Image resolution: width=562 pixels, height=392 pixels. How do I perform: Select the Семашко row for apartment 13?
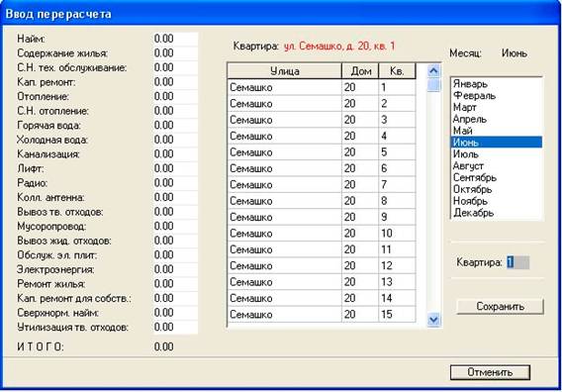tap(322, 282)
